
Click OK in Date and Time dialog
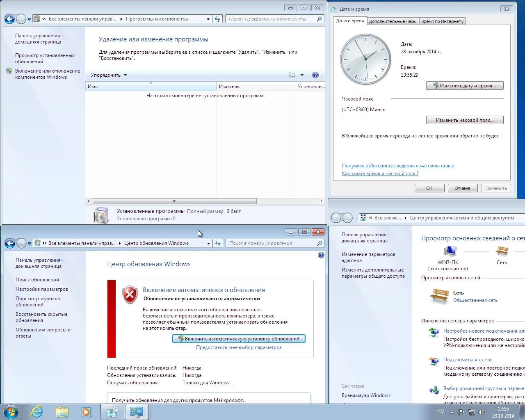(x=429, y=188)
